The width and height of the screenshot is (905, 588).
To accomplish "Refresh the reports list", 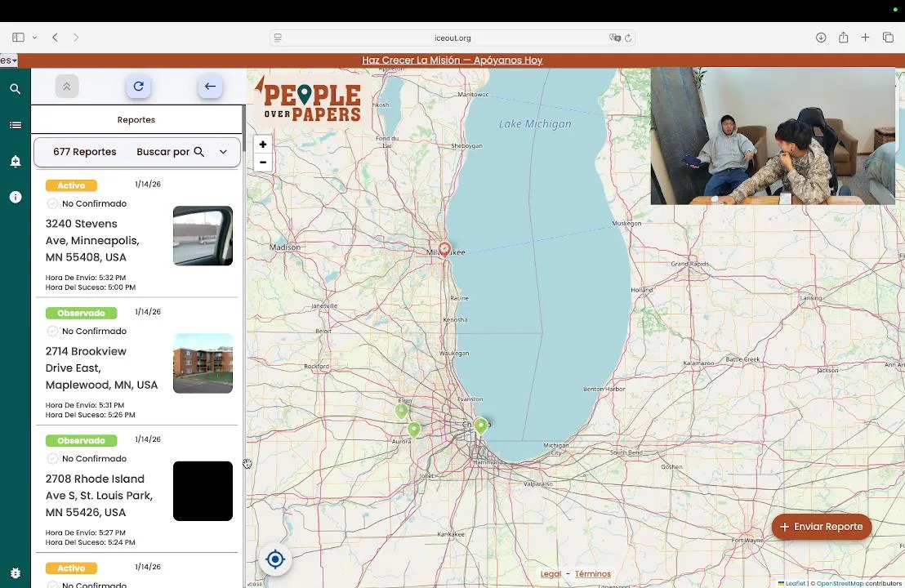I will [139, 87].
